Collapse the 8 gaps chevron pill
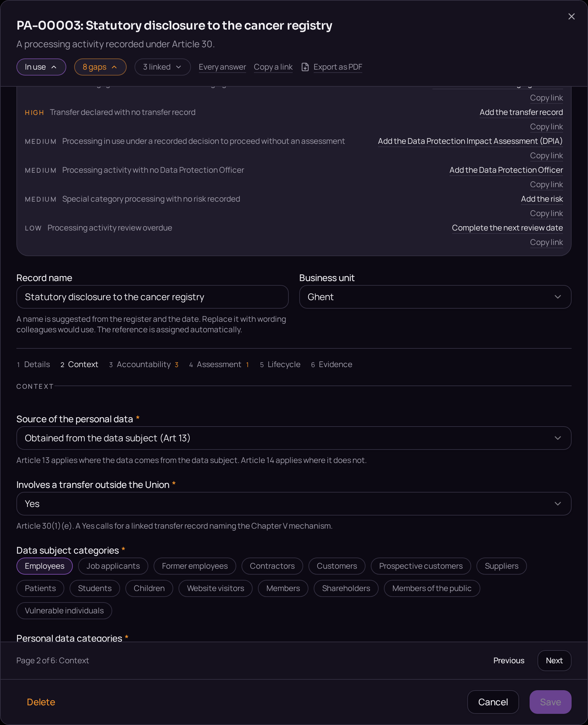The image size is (588, 725). point(100,67)
